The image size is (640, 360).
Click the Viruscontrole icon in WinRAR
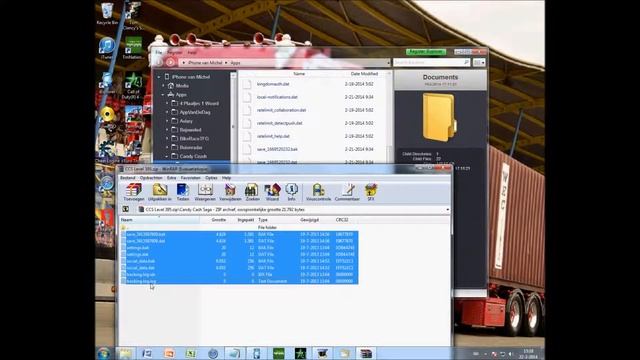click(x=318, y=192)
